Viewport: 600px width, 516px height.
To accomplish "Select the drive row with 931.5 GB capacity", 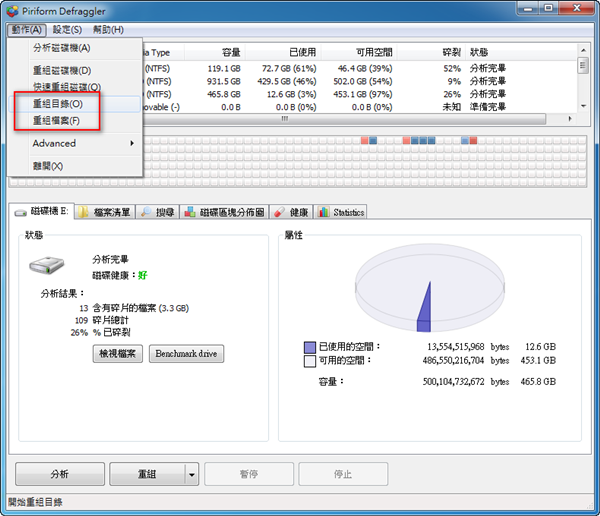I will [x=360, y=82].
